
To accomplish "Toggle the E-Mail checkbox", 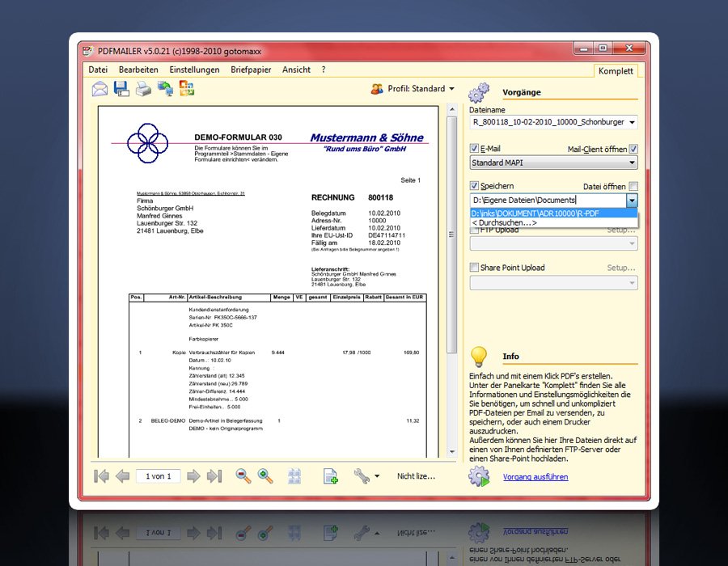I will point(474,149).
